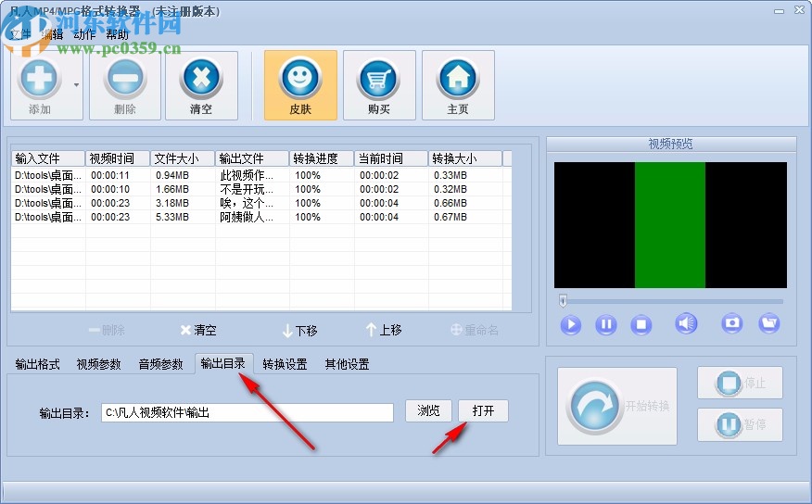Click video time cell 00:00:10

tap(110, 189)
